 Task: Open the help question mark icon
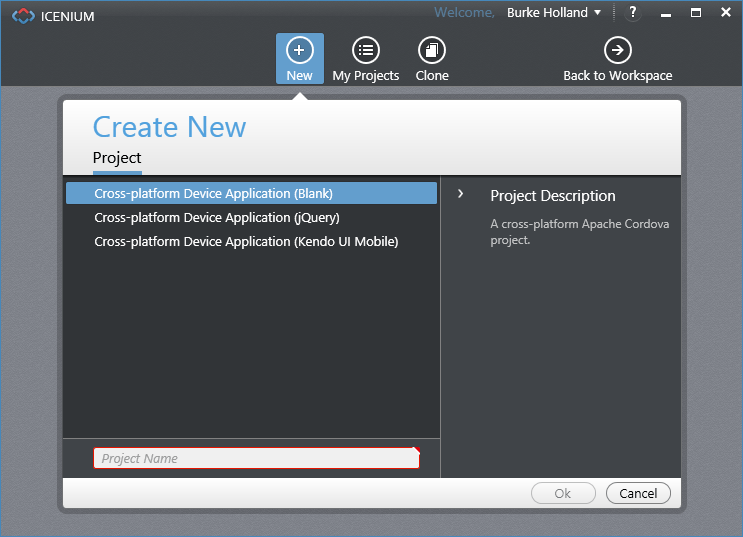[x=633, y=12]
